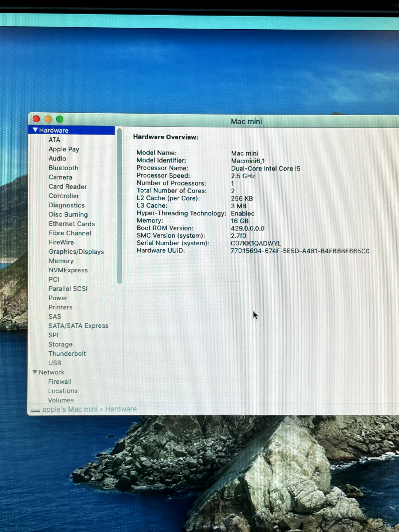Click the Hardware Overview heading
The height and width of the screenshot is (532, 399).
[166, 137]
